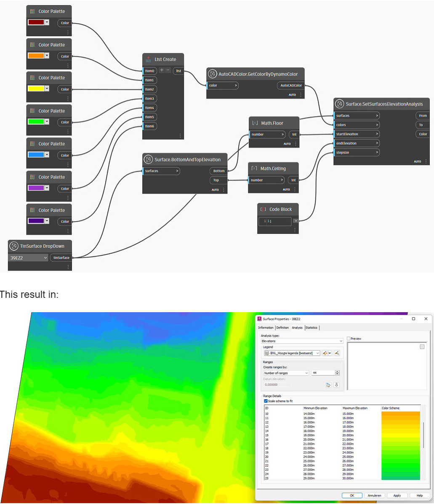Click the plus icon on List Create node
The height and width of the screenshot is (504, 434).
pos(162,70)
